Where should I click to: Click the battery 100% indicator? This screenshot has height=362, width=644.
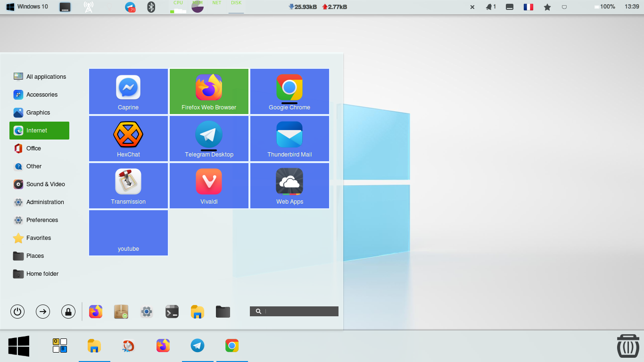coord(604,7)
